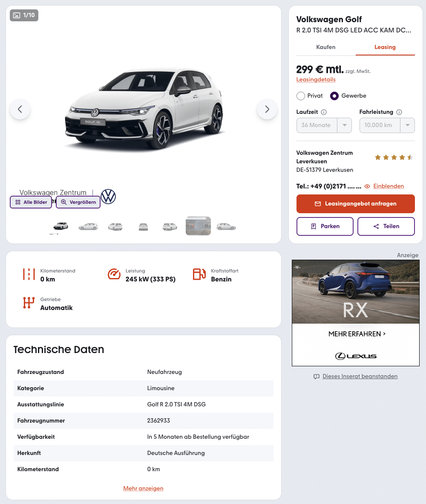Click the Getriebe gearshift icon
426x504 pixels.
point(29,302)
